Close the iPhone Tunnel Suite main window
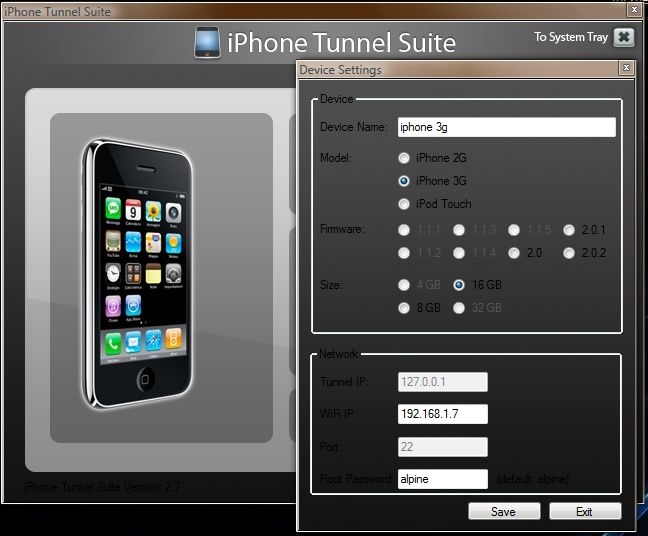Screen dimensions: 648x536 (x=634, y=10)
